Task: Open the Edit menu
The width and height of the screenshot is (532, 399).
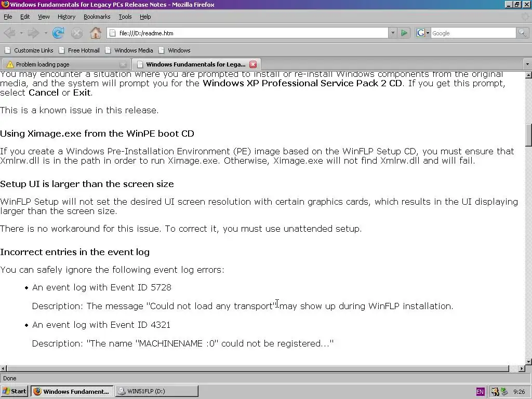Action: [25, 17]
